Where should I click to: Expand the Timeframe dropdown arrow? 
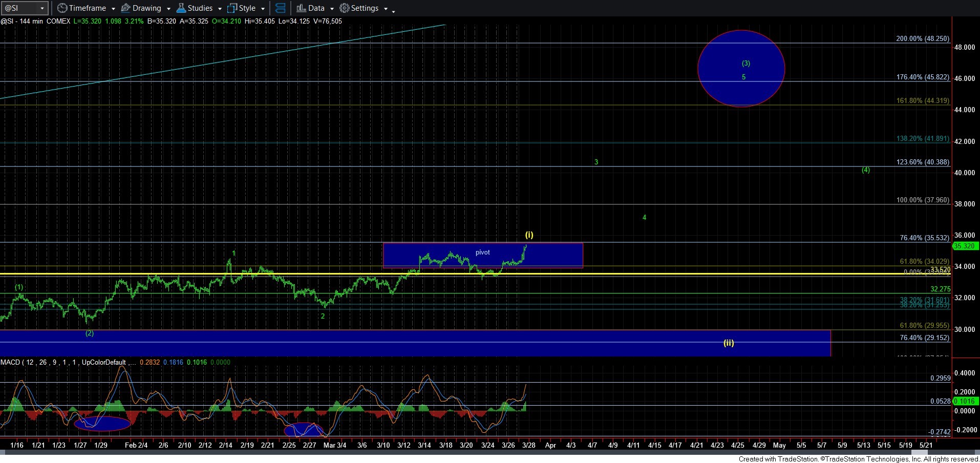[x=113, y=9]
